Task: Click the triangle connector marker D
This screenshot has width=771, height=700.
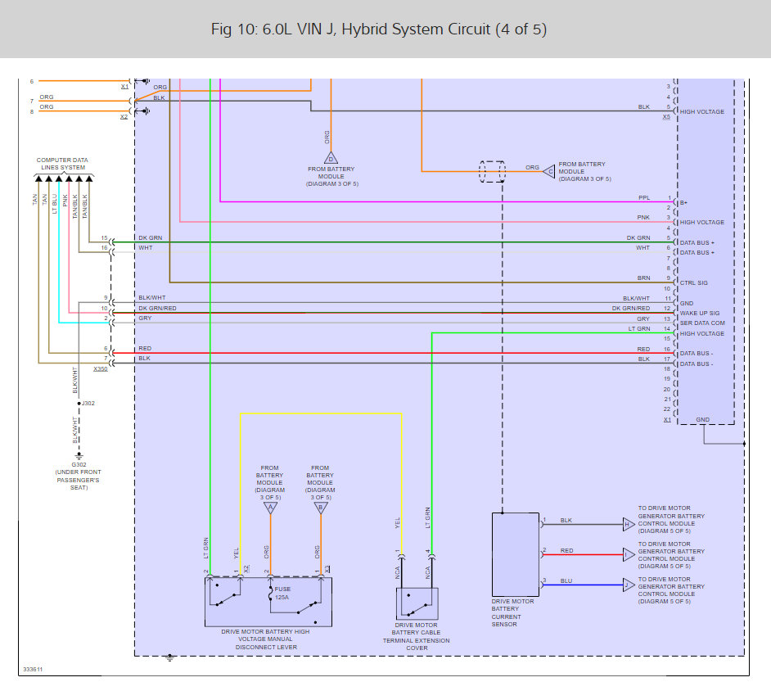Action: point(331,158)
